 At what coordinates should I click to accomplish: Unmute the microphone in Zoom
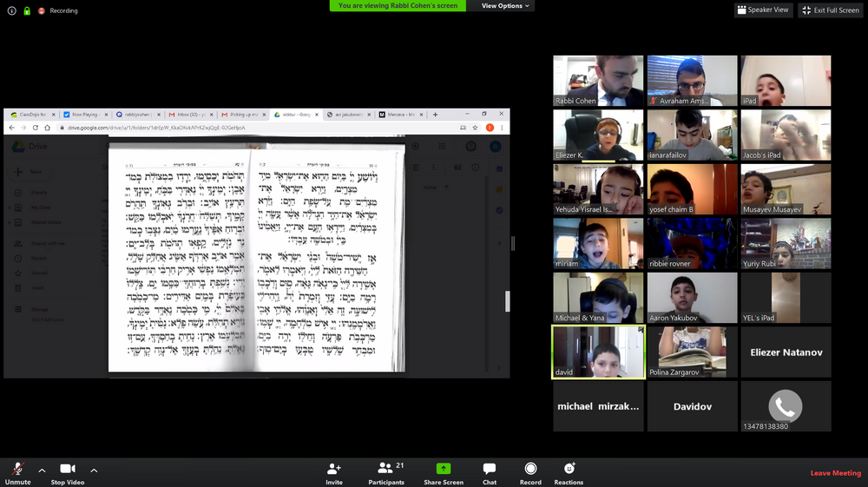coord(17,474)
